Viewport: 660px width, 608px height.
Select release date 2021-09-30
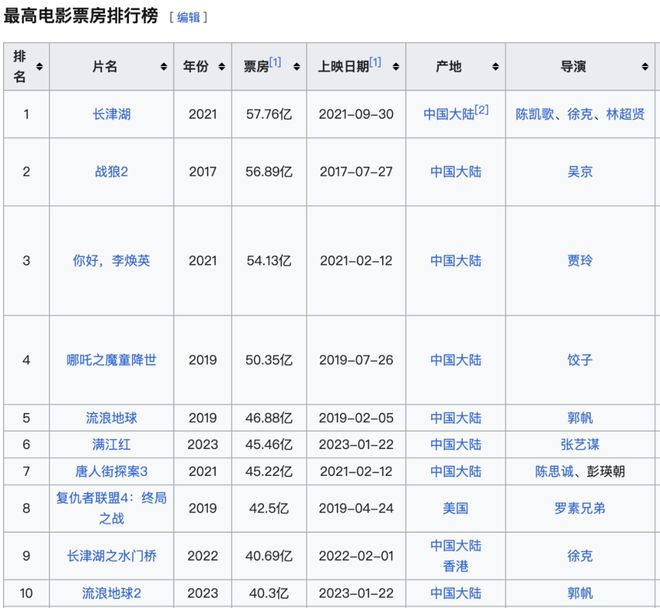point(356,114)
